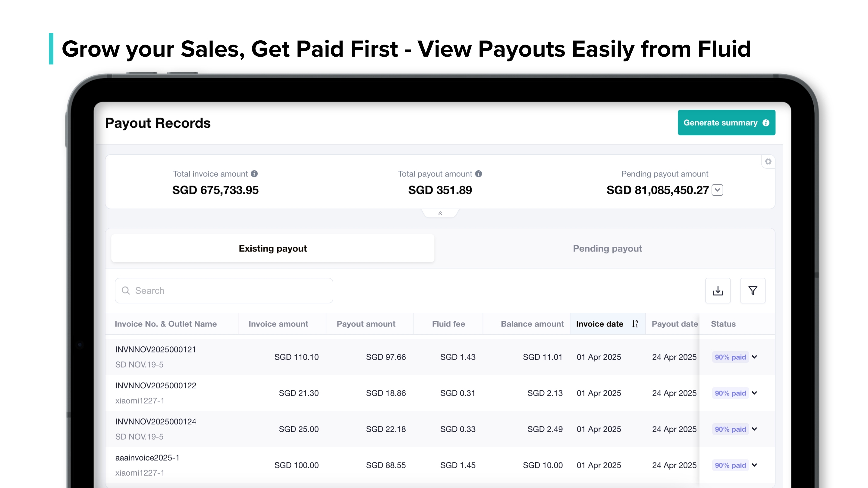The height and width of the screenshot is (488, 868).
Task: Click outlet xiaomi1227-1 under INVNNOV2025000122
Action: point(140,401)
